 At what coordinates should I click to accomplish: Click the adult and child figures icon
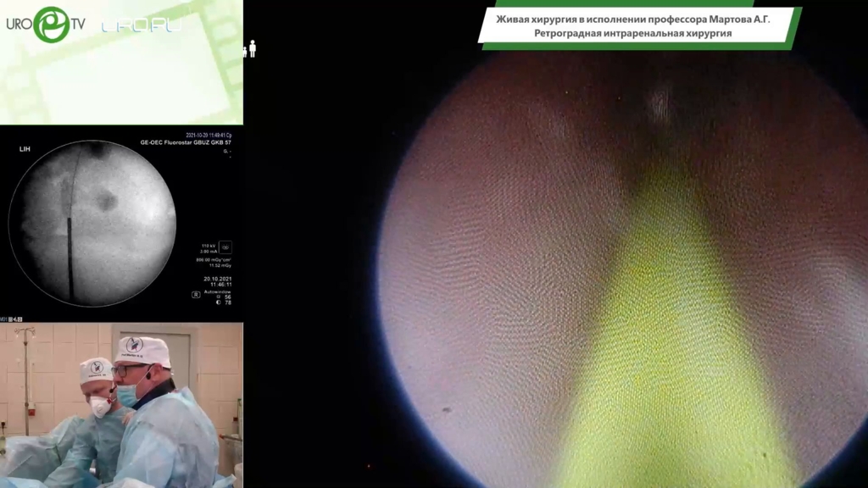click(249, 49)
